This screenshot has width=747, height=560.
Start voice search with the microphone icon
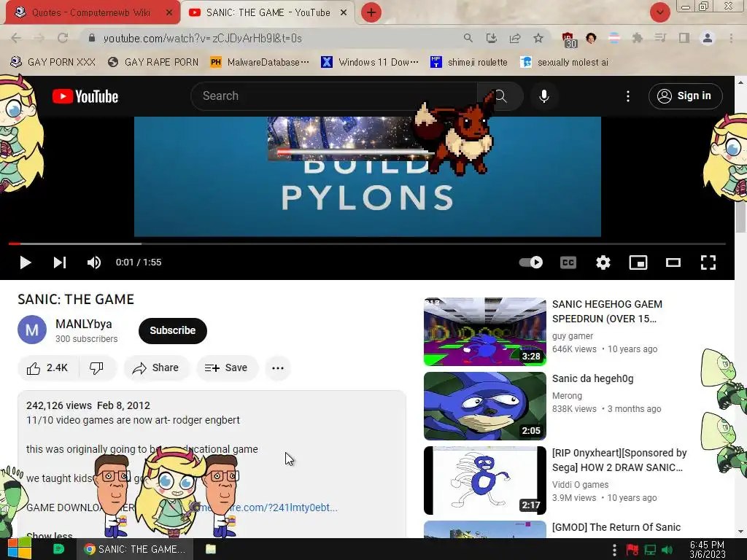tap(543, 96)
